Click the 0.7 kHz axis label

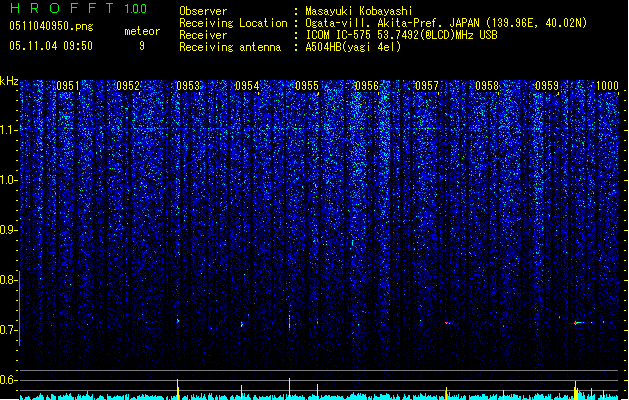click(x=8, y=330)
